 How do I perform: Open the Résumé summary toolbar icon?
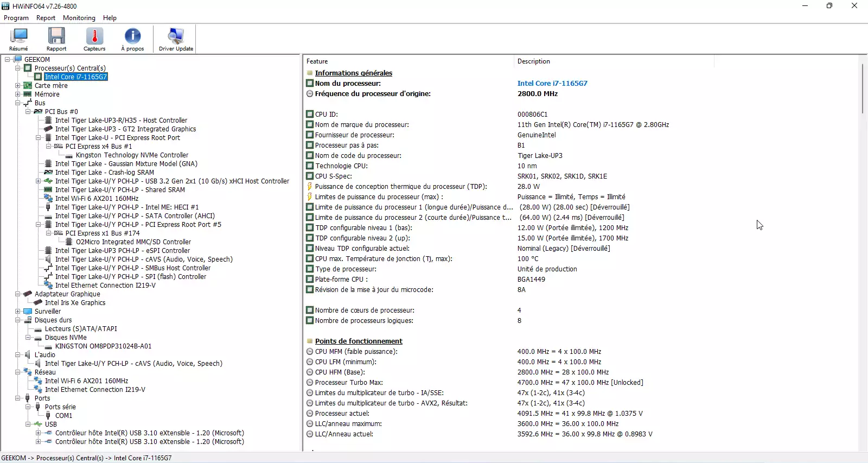tap(18, 39)
